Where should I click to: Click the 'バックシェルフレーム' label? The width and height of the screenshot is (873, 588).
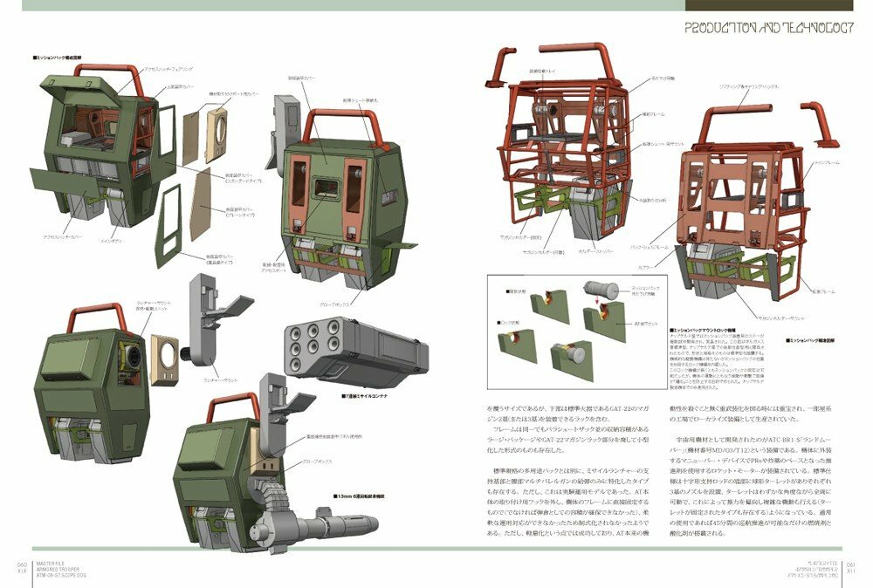[x=649, y=246]
